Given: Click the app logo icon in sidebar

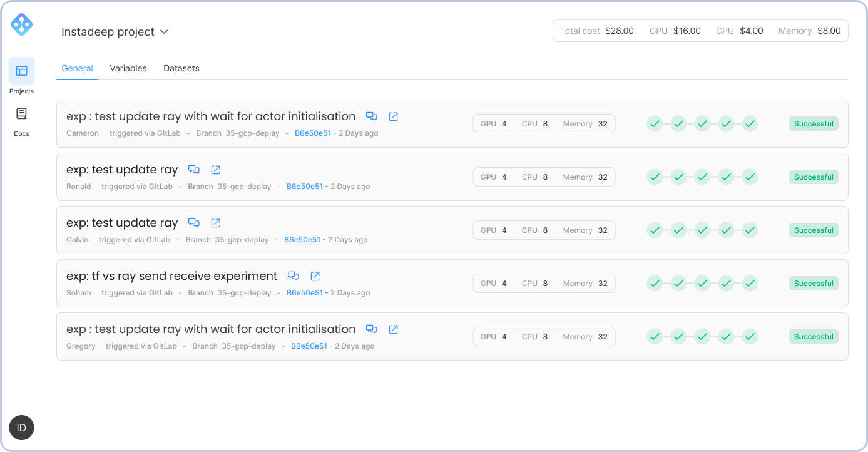Looking at the screenshot, I should point(21,24).
